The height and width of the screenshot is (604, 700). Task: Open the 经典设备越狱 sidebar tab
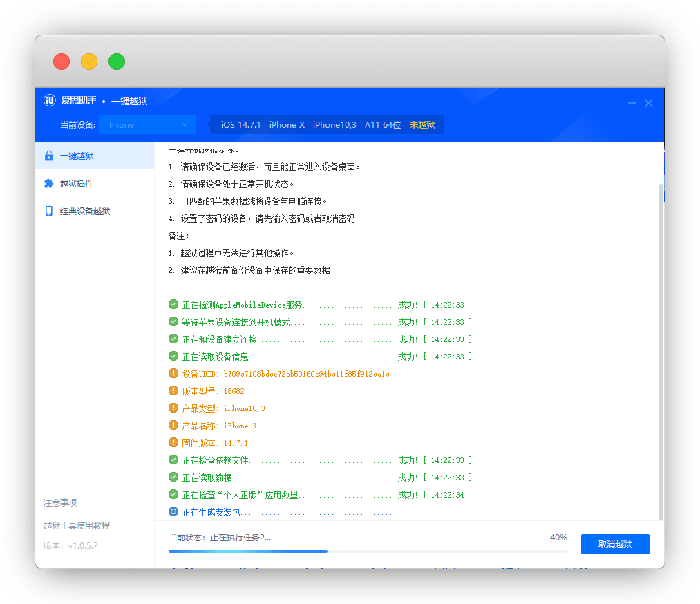coord(95,211)
